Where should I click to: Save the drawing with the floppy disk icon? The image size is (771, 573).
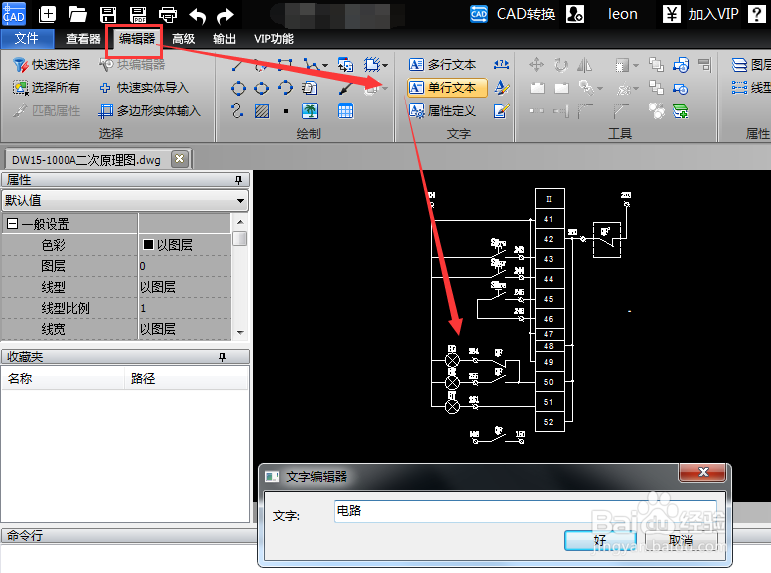108,15
